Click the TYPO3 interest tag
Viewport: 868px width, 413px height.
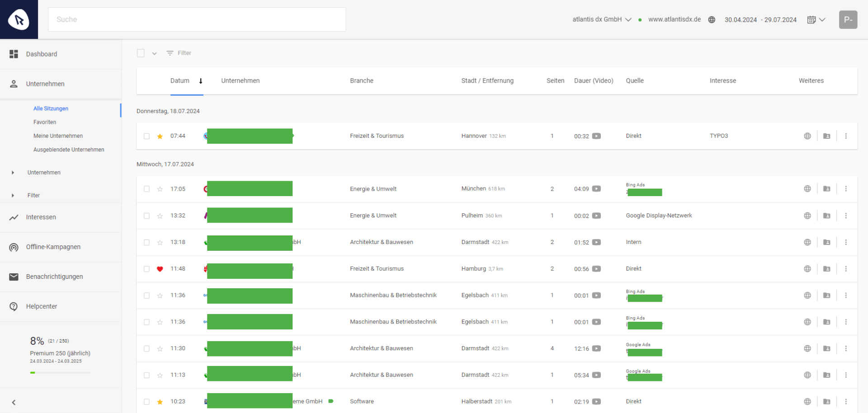point(719,136)
